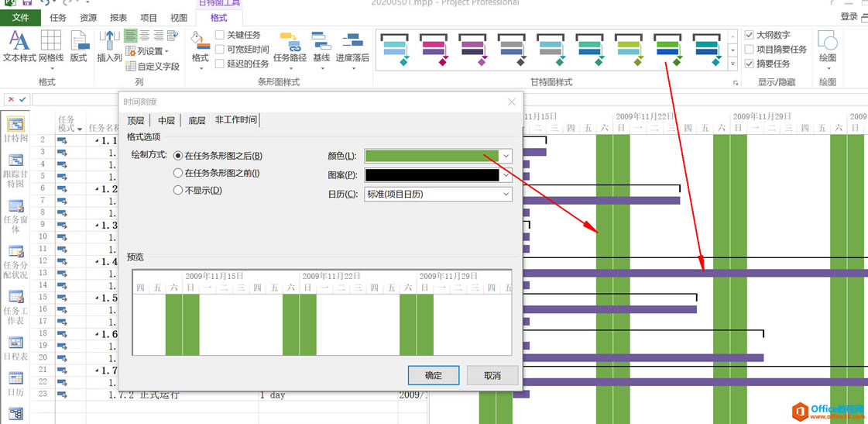The width and height of the screenshot is (868, 424).
Task: Click the 基线 (Baseline) icon
Action: click(x=321, y=47)
